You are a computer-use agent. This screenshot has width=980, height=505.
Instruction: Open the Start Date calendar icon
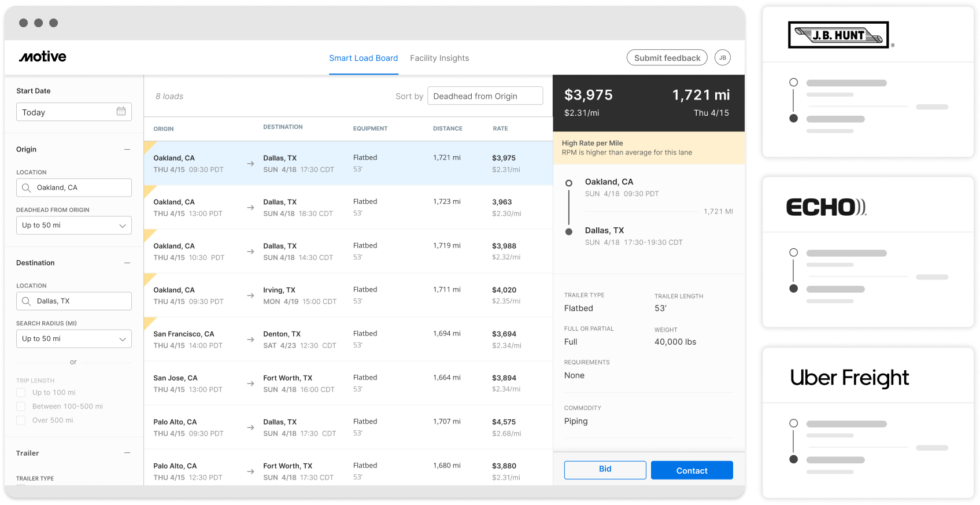click(x=121, y=112)
